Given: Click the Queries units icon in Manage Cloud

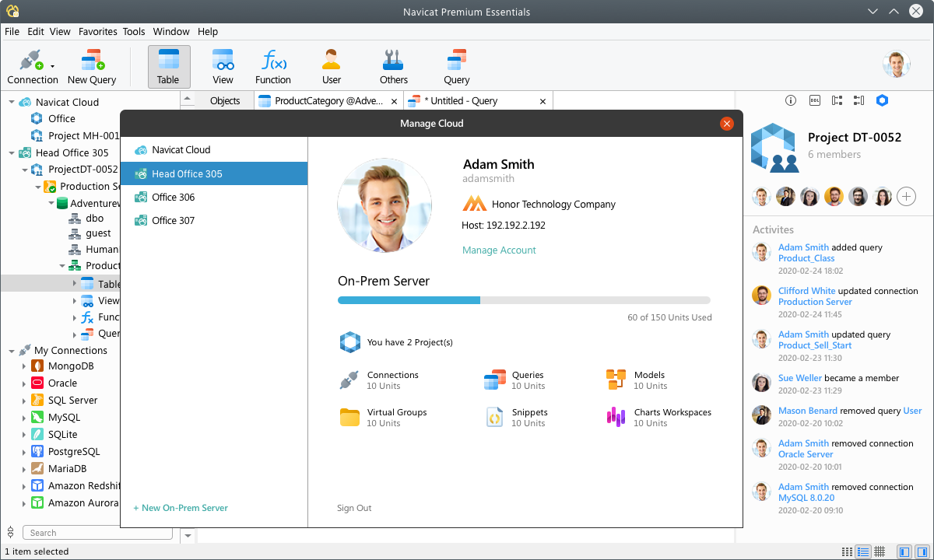Looking at the screenshot, I should click(x=495, y=380).
